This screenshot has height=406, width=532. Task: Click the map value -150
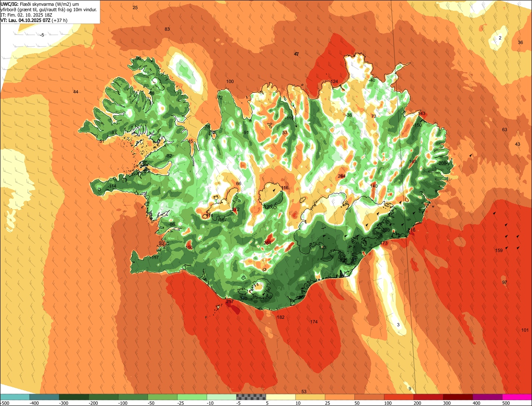[417, 125]
